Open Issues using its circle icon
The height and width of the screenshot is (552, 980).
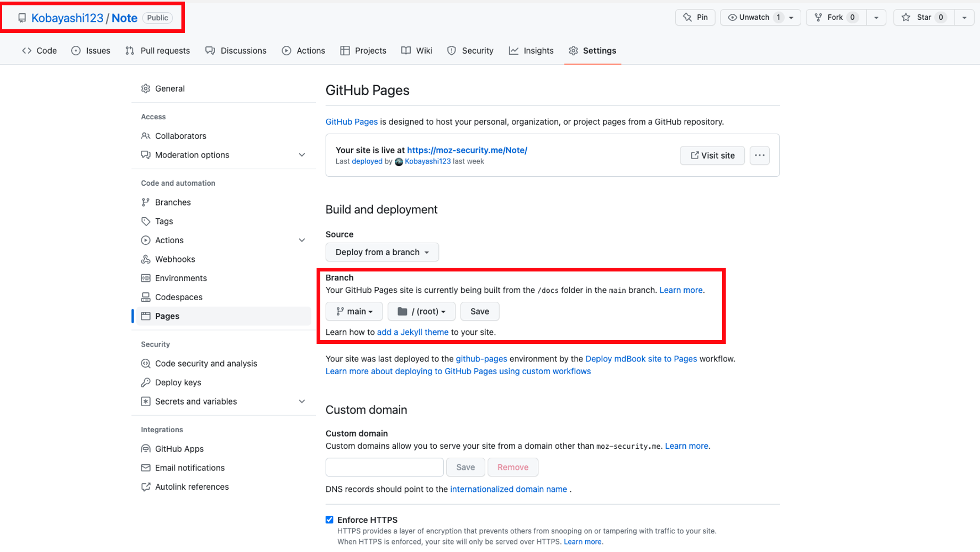tap(75, 51)
